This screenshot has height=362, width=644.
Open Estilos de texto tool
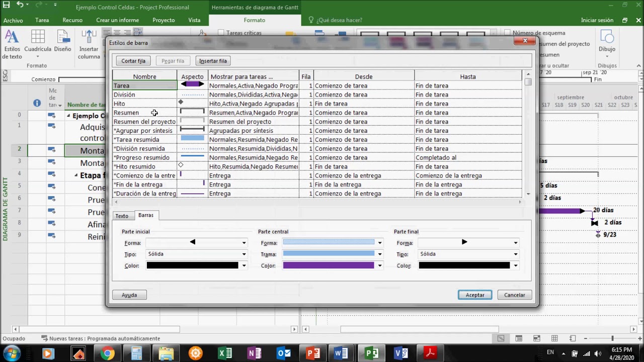pyautogui.click(x=12, y=45)
